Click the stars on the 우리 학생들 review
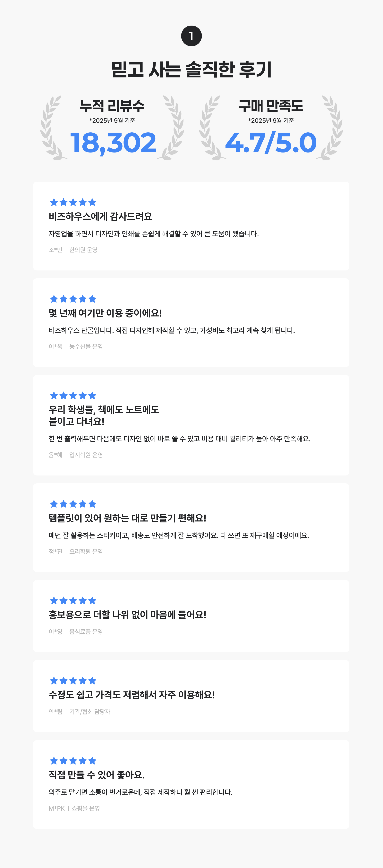Viewport: 383px width, 868px height. click(73, 396)
